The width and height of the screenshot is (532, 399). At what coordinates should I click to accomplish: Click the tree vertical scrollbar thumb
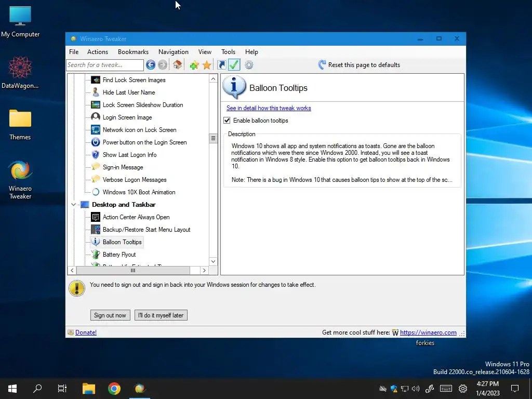point(213,138)
